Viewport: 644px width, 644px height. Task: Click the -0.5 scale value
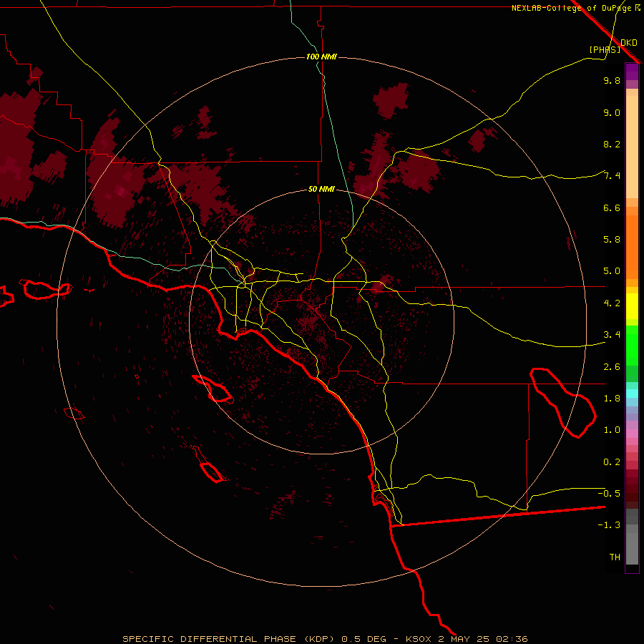click(609, 494)
